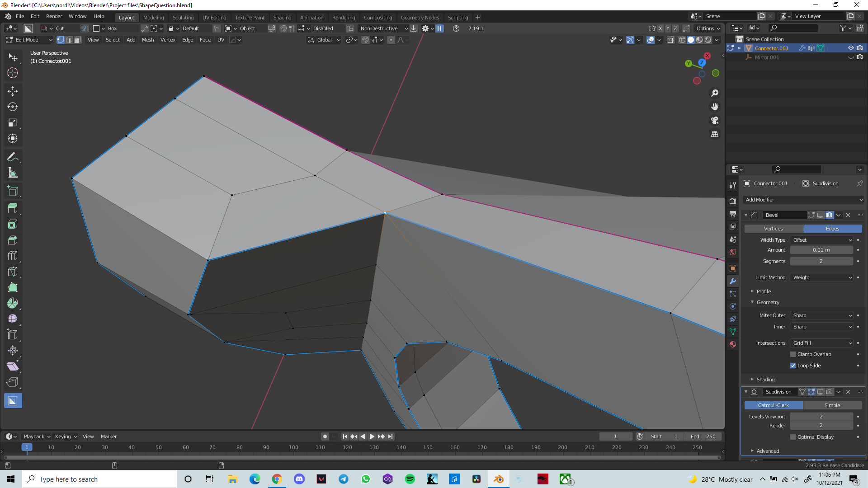868x488 pixels.
Task: Switch to Modeling workspace tab
Action: point(153,18)
